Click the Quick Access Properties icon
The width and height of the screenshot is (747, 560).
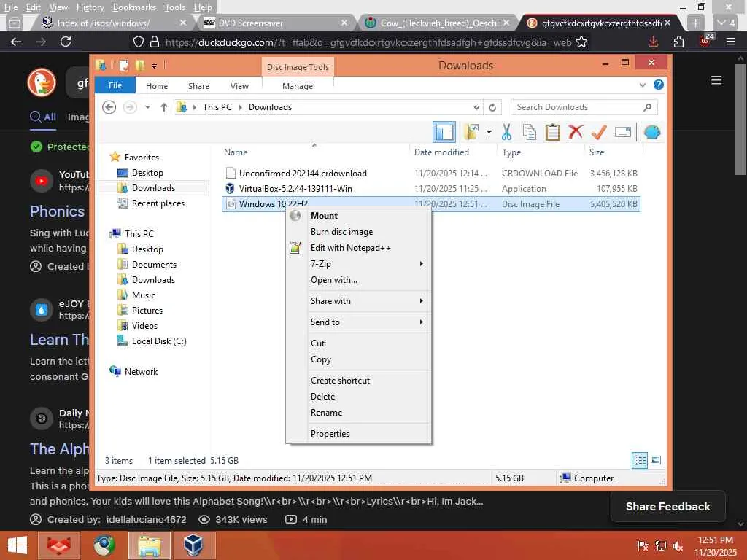coord(124,65)
